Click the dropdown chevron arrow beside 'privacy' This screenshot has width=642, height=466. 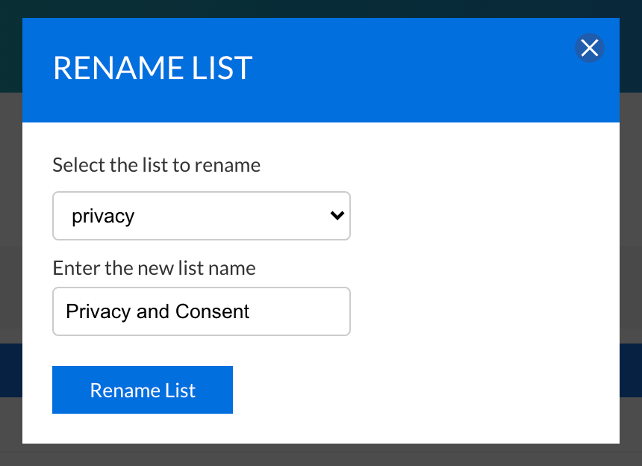337,216
